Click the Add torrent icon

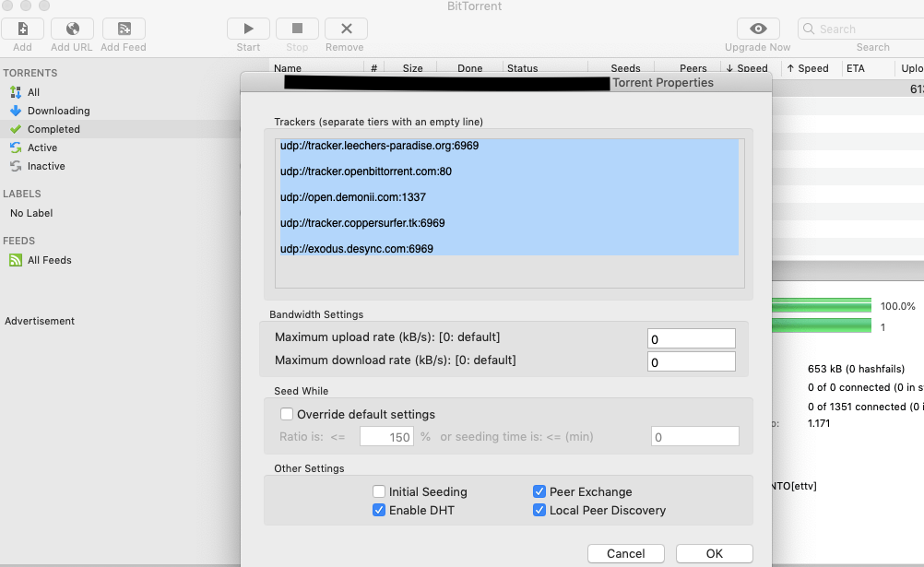click(x=21, y=28)
